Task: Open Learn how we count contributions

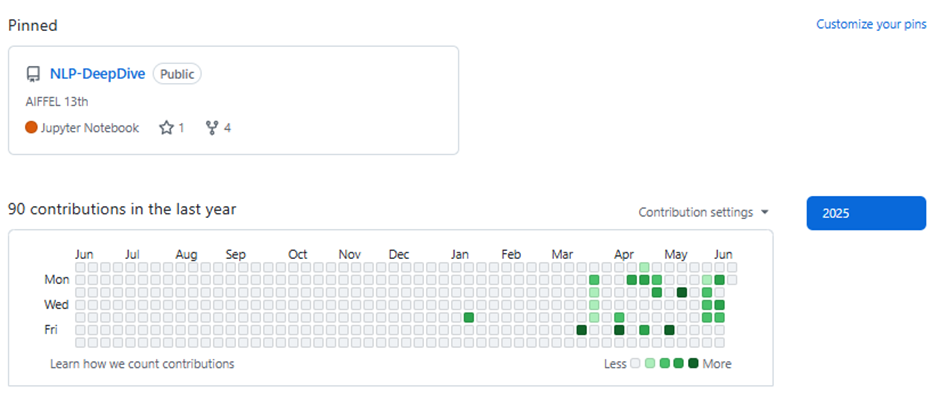Action: point(142,364)
